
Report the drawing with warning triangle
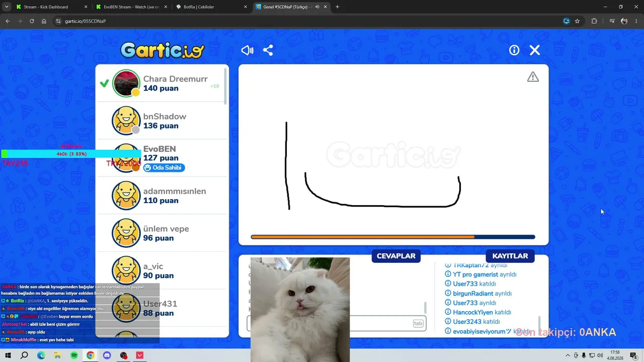pos(533,77)
